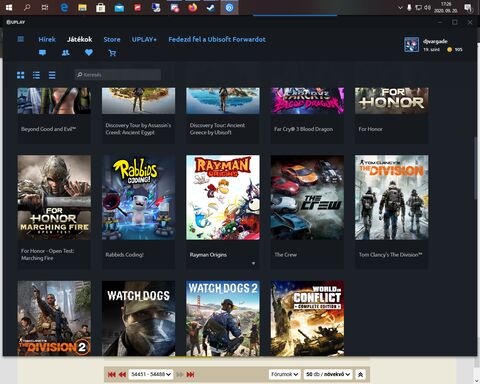Click the taskbar clock showing 17:26
480x384 pixels.
pyautogui.click(x=446, y=7)
